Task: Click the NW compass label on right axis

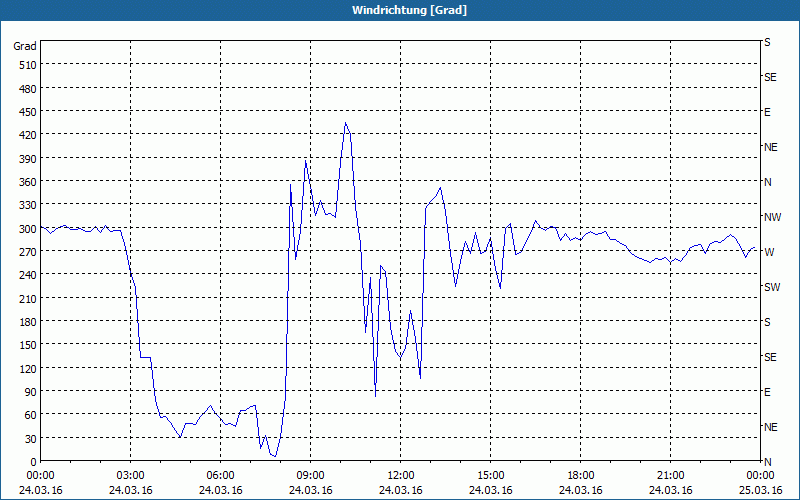Action: click(771, 217)
